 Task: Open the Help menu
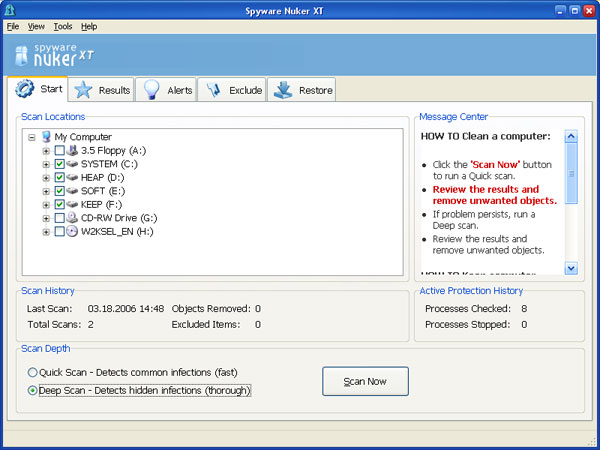coord(89,26)
